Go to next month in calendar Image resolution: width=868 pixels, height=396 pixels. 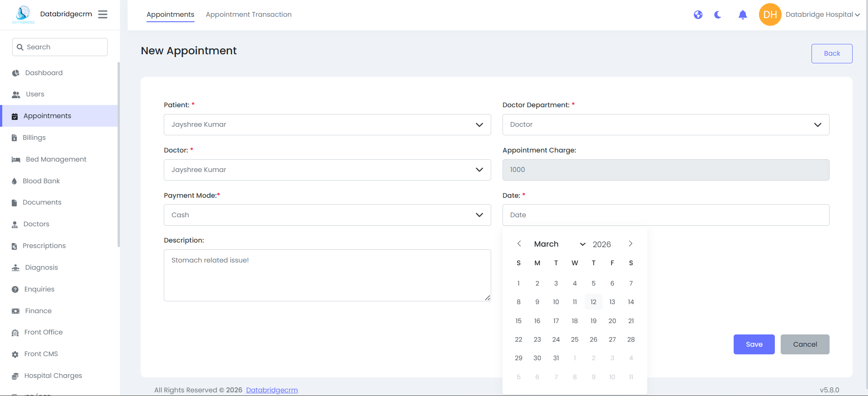[631, 243]
